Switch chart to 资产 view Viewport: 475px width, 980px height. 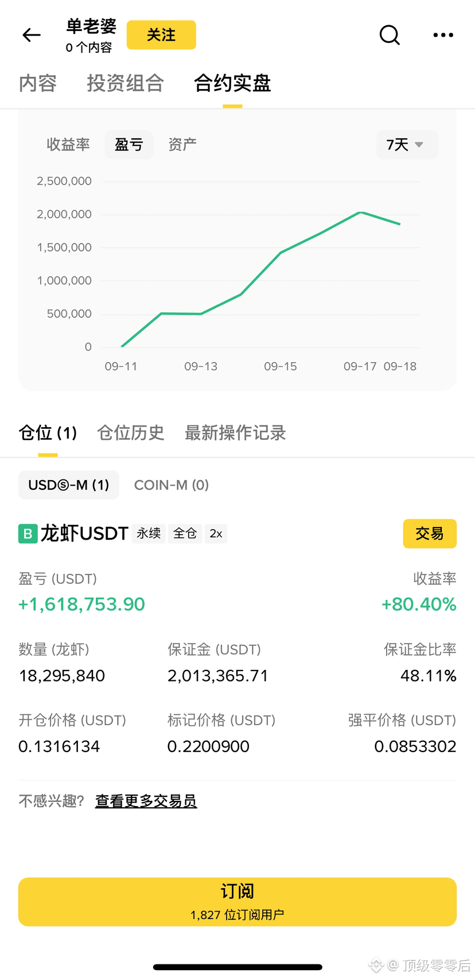[x=182, y=145]
